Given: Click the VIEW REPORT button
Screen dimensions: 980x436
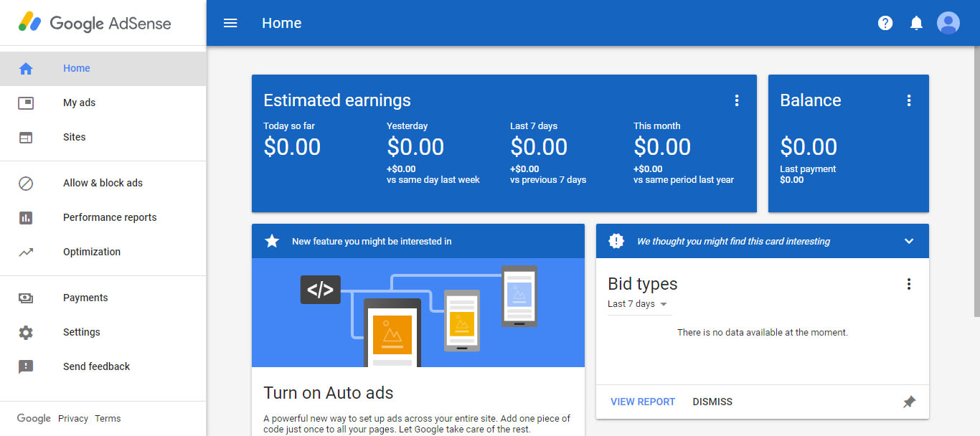Looking at the screenshot, I should pyautogui.click(x=643, y=402).
